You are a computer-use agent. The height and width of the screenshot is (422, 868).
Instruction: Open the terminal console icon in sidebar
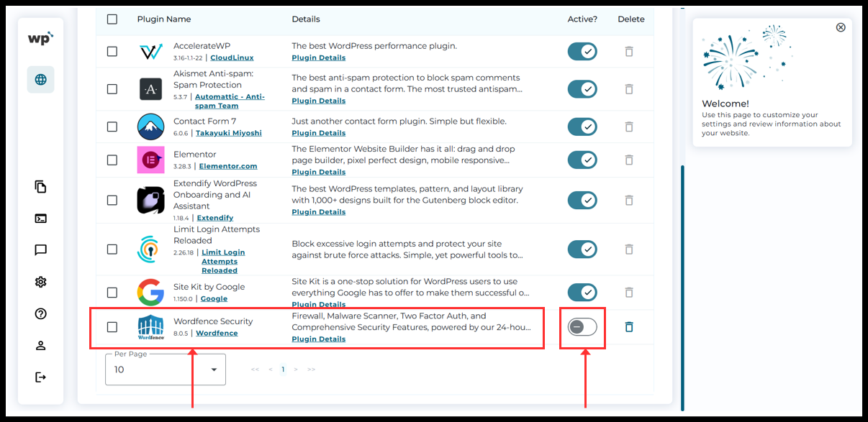click(x=41, y=219)
